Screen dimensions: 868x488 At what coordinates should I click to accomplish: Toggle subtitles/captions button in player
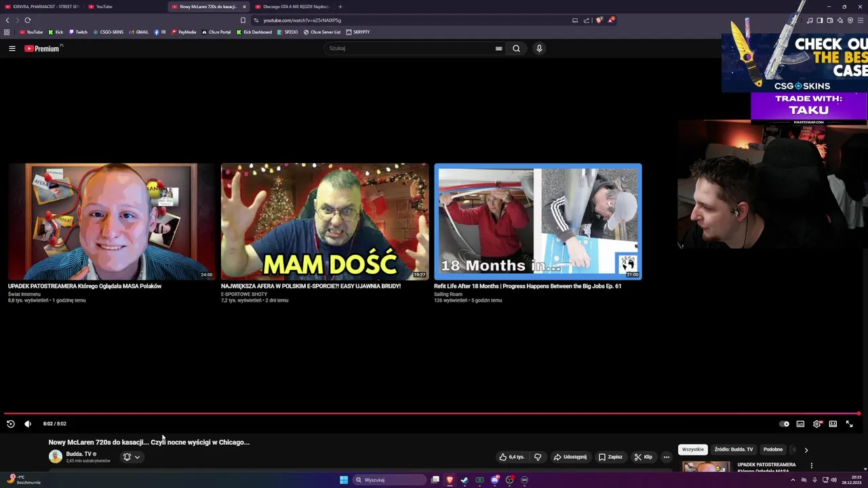click(x=800, y=424)
